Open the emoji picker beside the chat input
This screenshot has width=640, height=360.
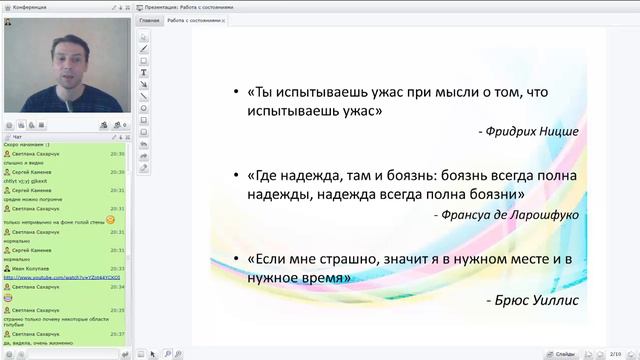tap(9, 355)
